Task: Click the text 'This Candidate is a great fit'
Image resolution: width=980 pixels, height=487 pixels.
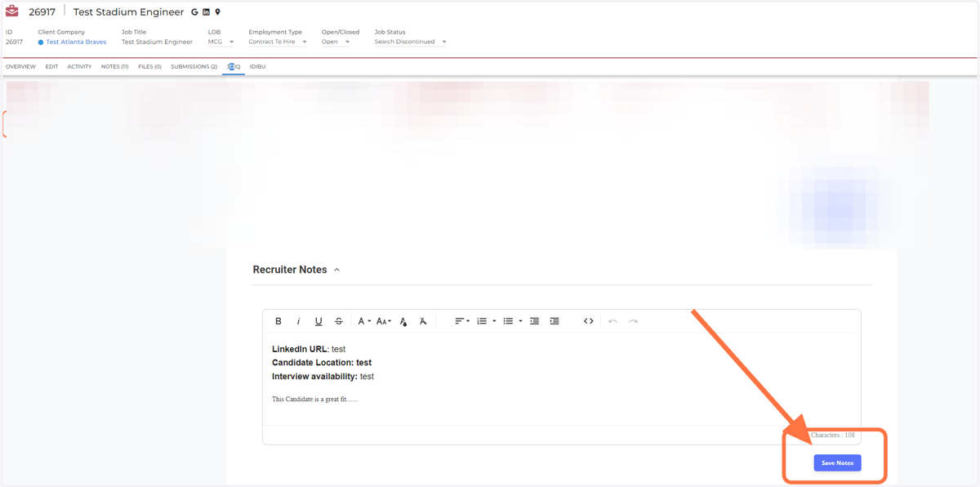Action: tap(310, 400)
